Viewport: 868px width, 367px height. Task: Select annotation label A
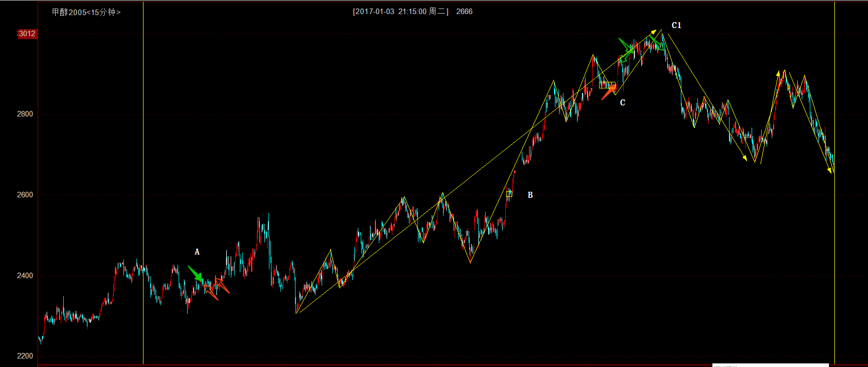coord(197,252)
